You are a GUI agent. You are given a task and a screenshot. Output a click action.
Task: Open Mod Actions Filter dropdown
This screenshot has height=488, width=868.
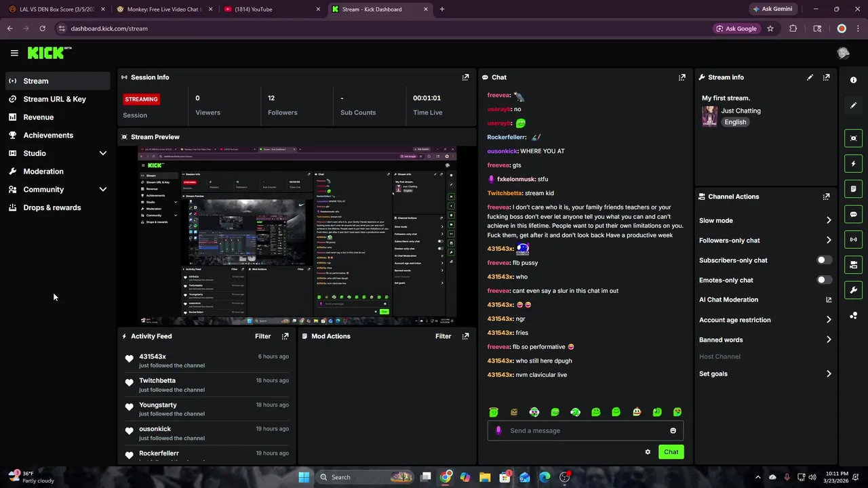coord(443,336)
